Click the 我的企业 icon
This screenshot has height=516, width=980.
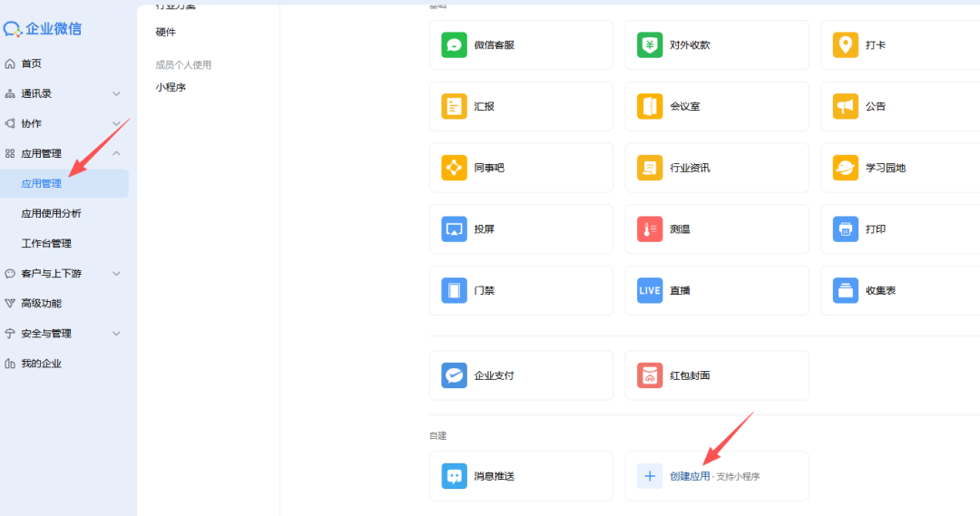(10, 364)
